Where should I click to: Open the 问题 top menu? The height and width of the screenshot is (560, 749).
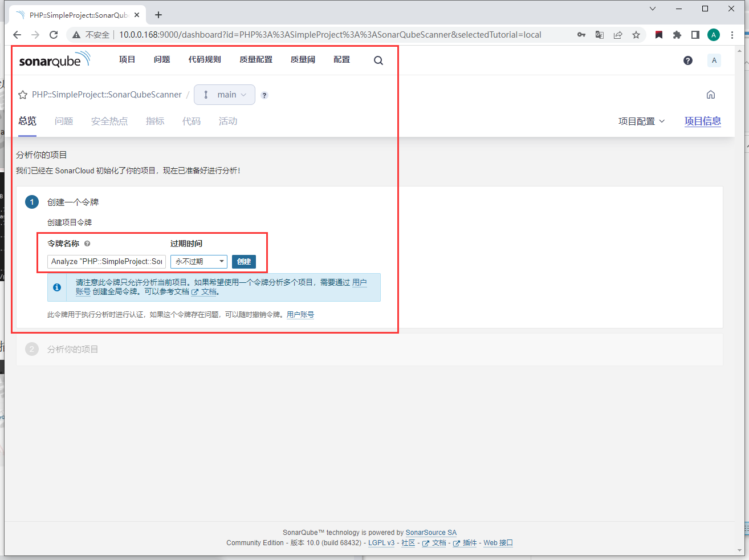162,59
